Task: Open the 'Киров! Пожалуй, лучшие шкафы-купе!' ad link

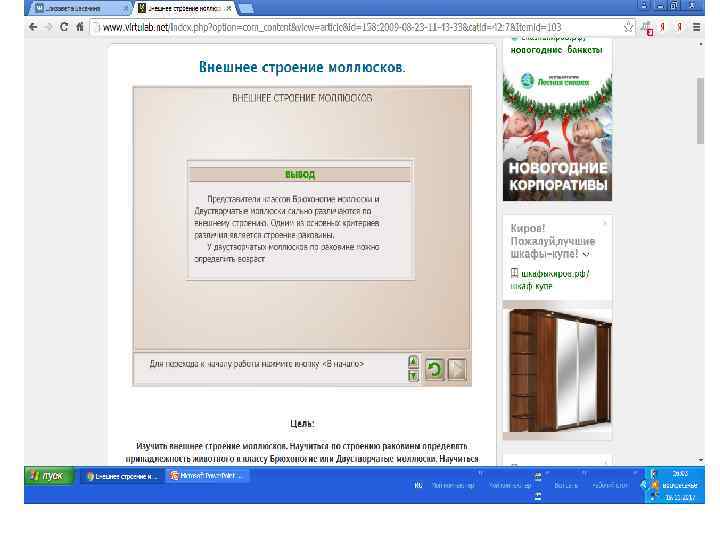Action: (552, 241)
